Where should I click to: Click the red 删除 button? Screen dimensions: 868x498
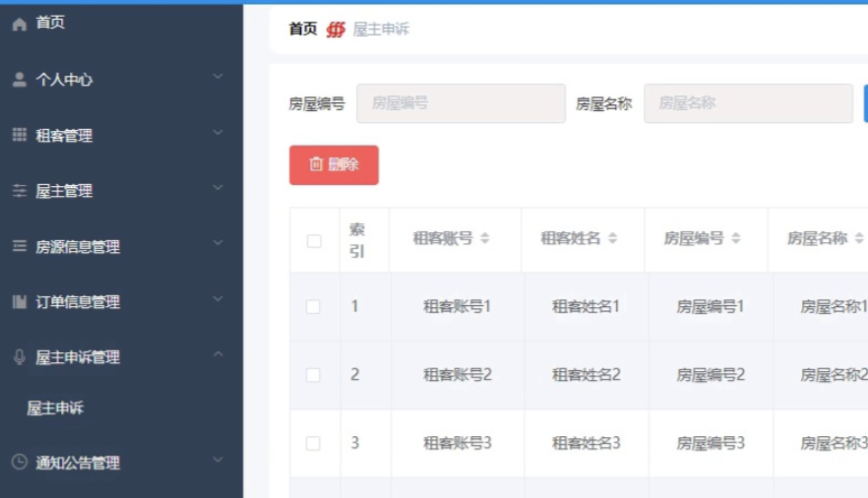click(334, 165)
